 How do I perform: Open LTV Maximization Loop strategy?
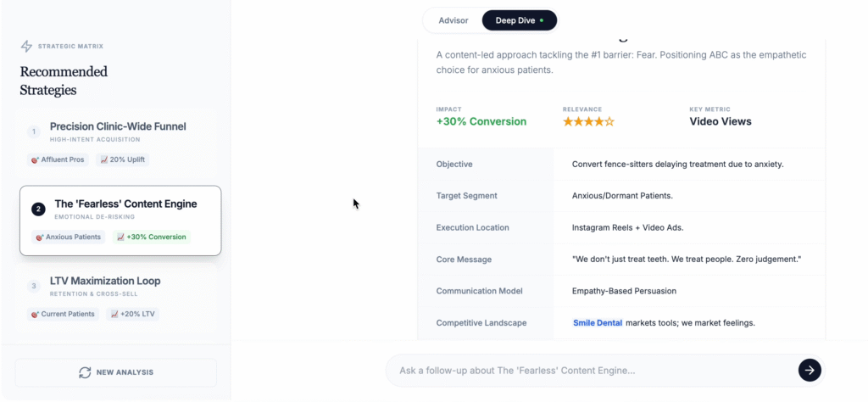[x=105, y=282]
